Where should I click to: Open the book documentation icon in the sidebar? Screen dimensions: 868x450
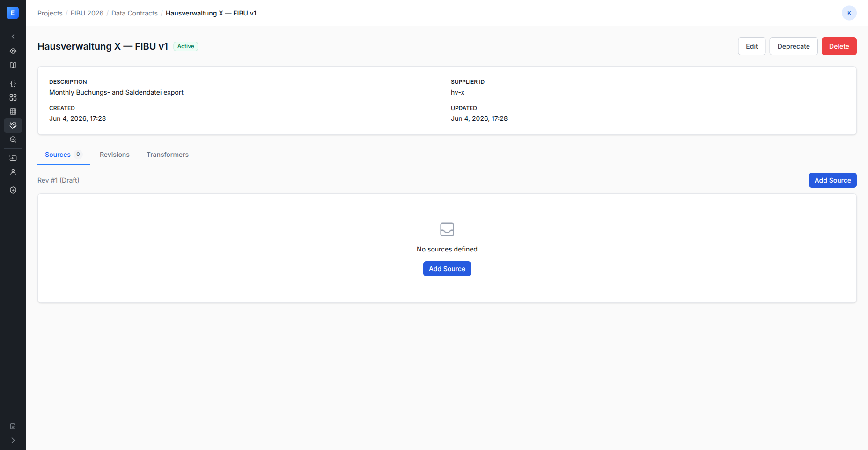(13, 66)
